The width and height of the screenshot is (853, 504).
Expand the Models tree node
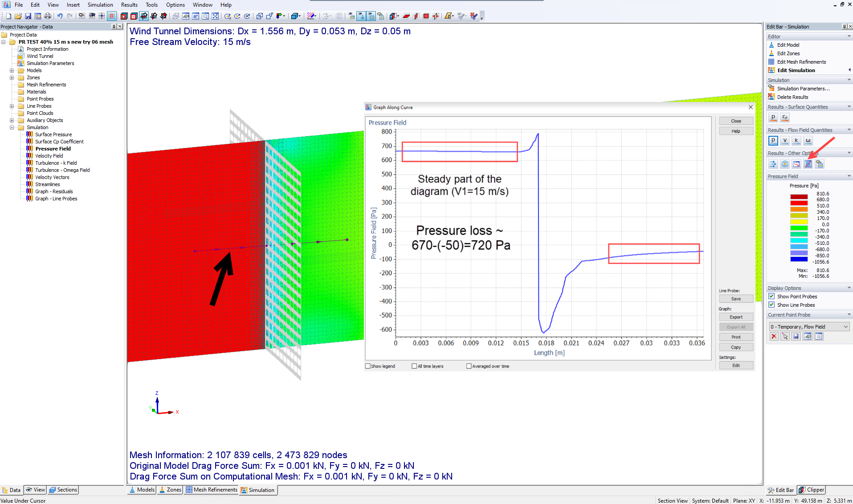point(12,70)
